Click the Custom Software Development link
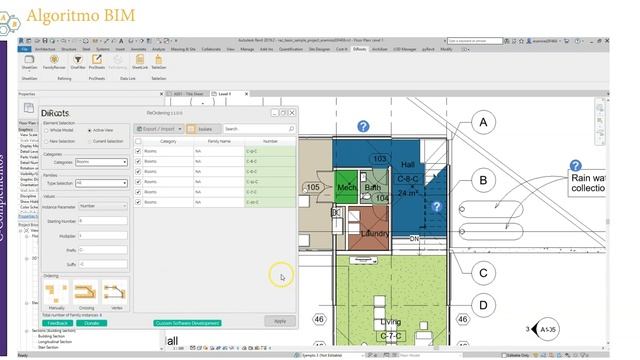 (x=188, y=323)
